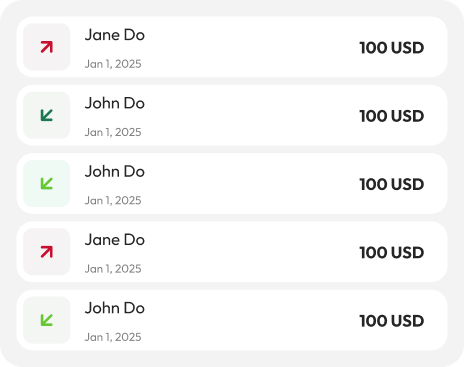Click 100 USD amount in fourth transaction row
The image size is (464, 367).
point(392,253)
